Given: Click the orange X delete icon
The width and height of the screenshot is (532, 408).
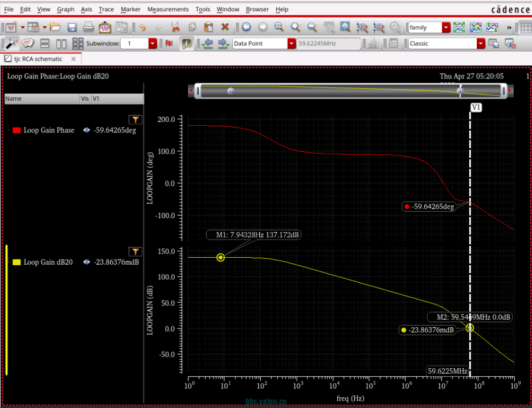Looking at the screenshot, I should pyautogui.click(x=225, y=27).
